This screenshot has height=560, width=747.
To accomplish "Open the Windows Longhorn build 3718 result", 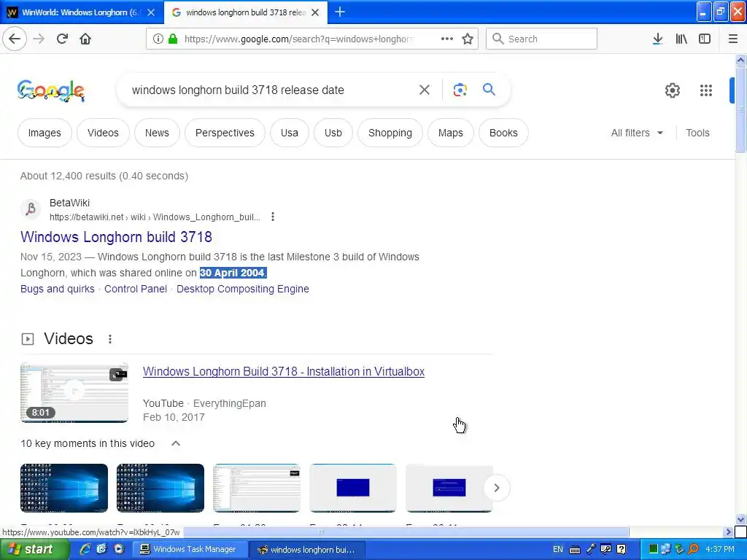I will click(116, 237).
